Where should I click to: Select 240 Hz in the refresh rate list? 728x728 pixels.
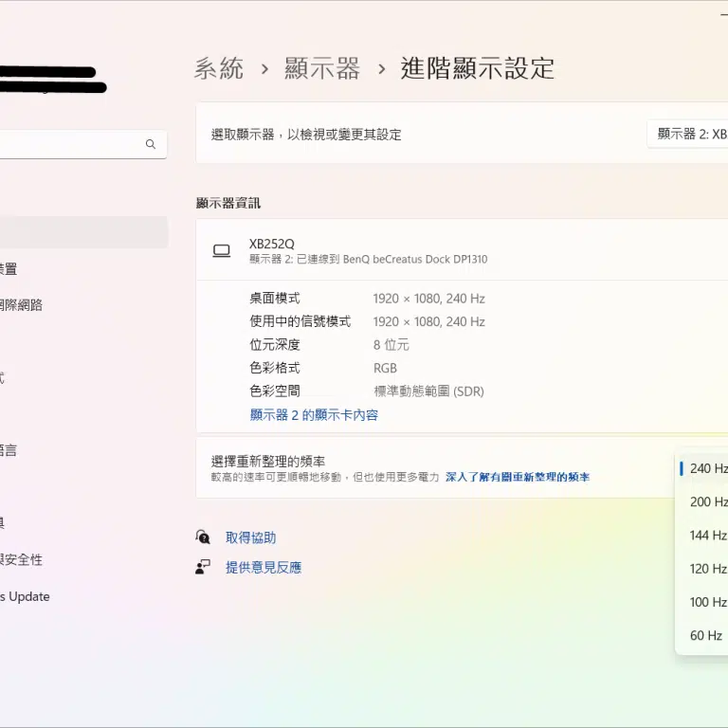pyautogui.click(x=707, y=468)
